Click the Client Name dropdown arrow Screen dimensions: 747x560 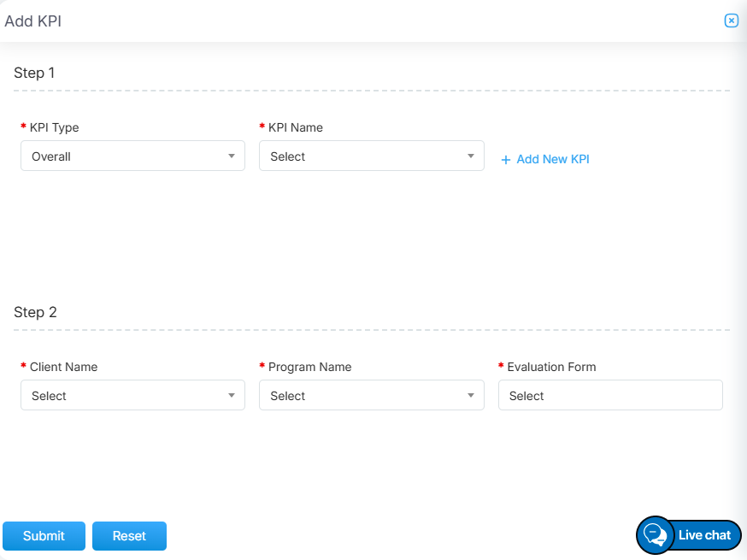pyautogui.click(x=232, y=396)
